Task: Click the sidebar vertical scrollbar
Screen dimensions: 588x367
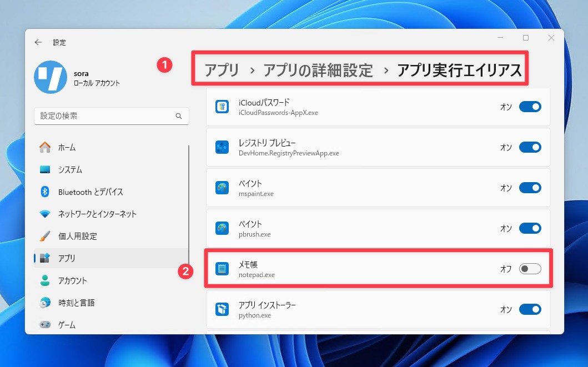Action: click(x=189, y=204)
